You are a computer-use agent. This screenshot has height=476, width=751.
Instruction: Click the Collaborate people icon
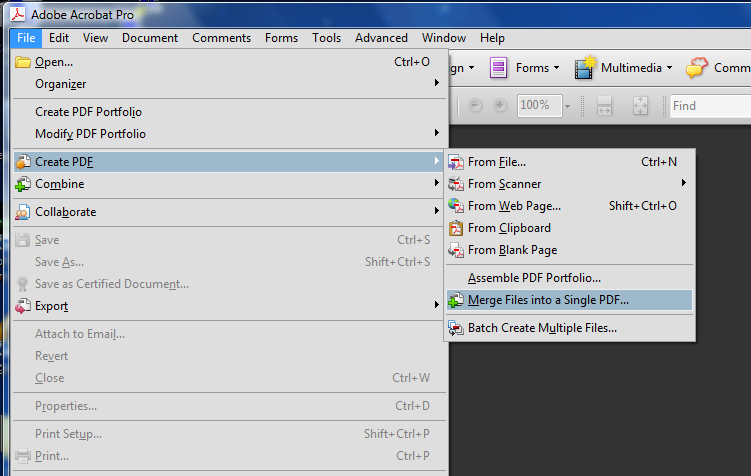[23, 212]
